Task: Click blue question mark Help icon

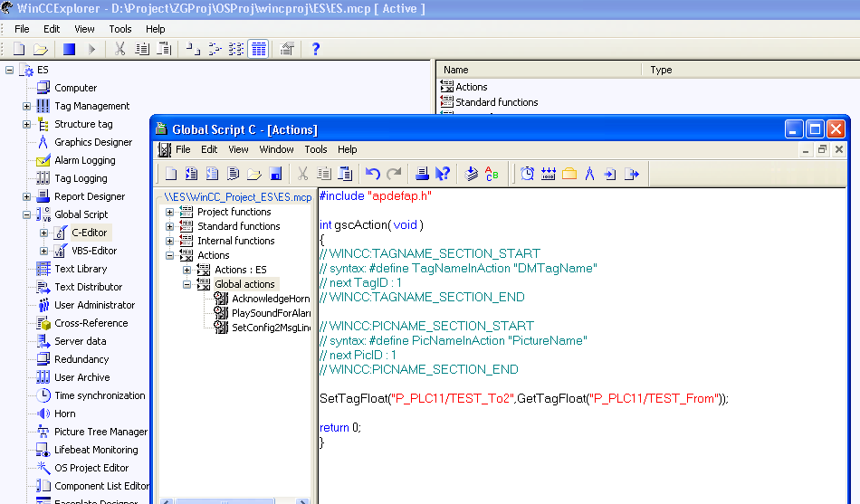Action: [x=315, y=50]
